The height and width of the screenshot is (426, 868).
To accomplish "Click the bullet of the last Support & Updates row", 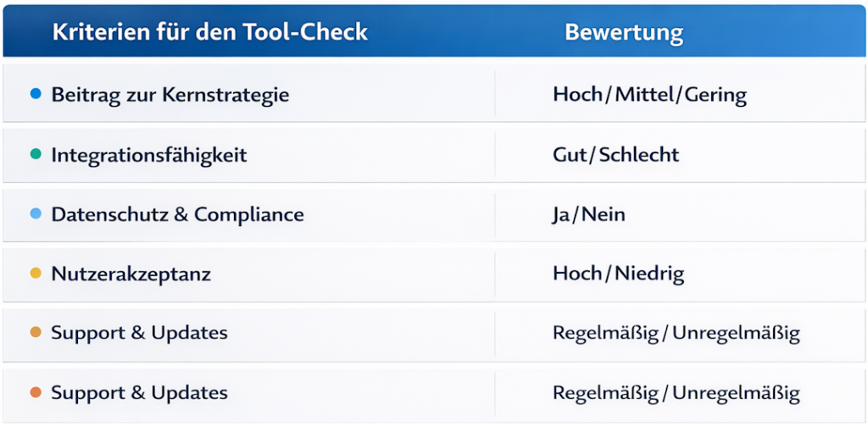I will [x=36, y=393].
